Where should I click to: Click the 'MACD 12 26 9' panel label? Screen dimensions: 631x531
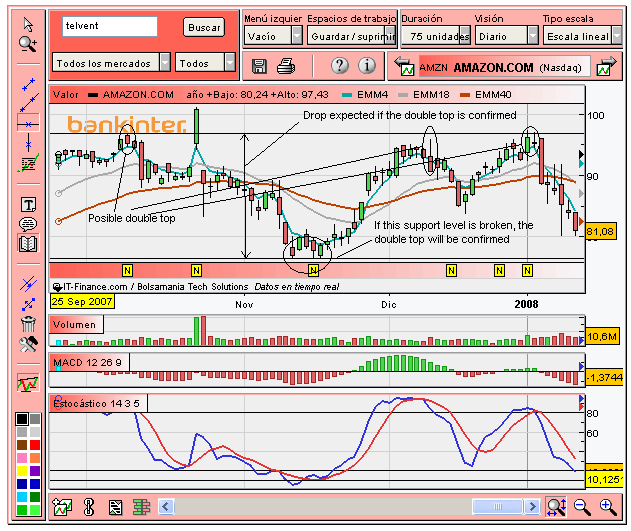[x=89, y=362]
